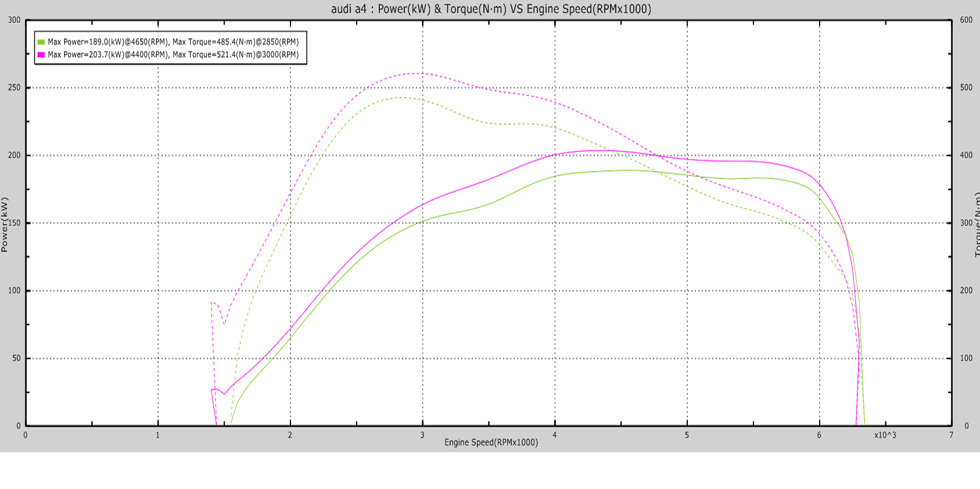Click the 50 tick on the power axis

click(16, 358)
